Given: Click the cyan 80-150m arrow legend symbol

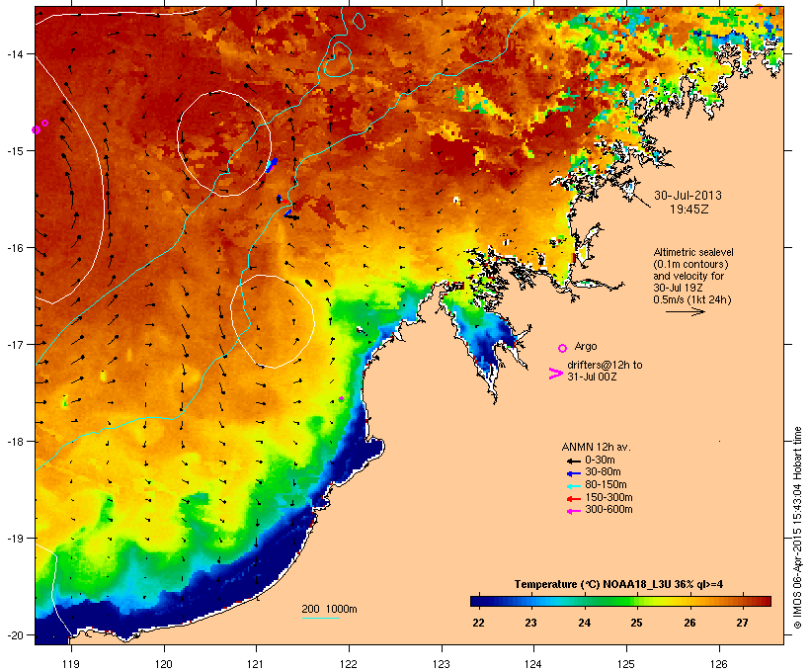Looking at the screenshot, I should pos(573,486).
